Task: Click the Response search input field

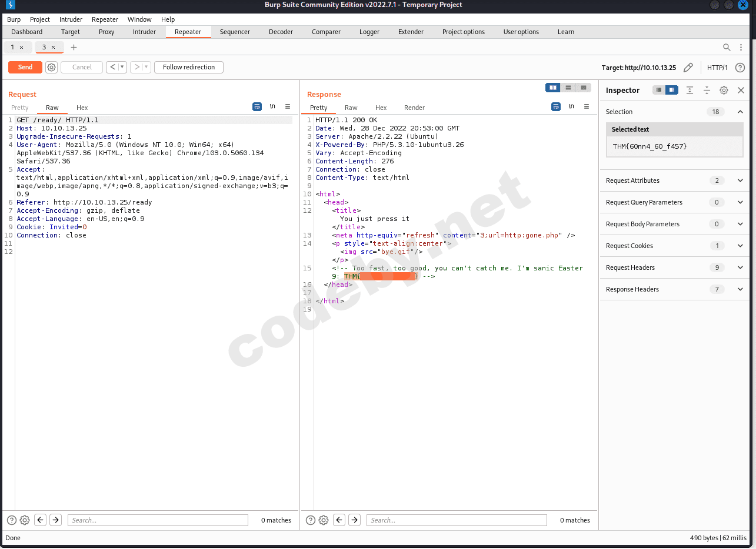Action: click(456, 520)
